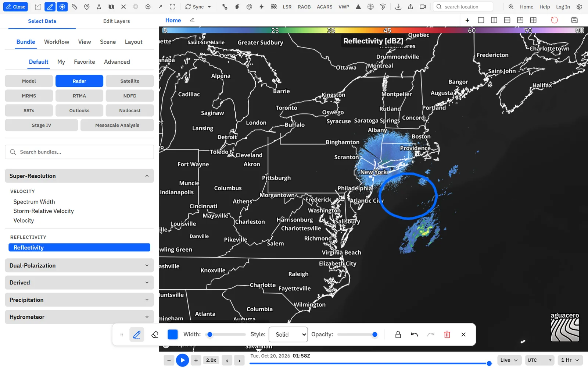Click the red reset rotate icon
Viewport: 588px width, 368px height.
(554, 20)
